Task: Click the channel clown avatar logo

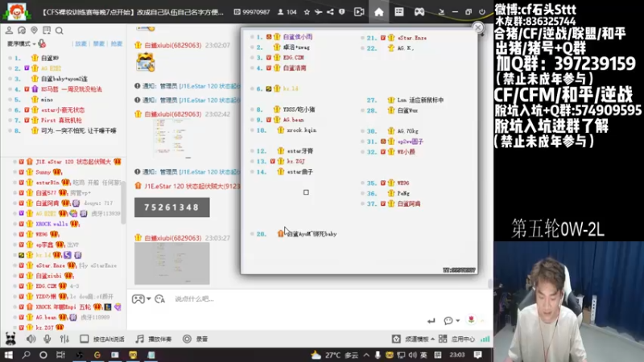Action: click(x=16, y=11)
